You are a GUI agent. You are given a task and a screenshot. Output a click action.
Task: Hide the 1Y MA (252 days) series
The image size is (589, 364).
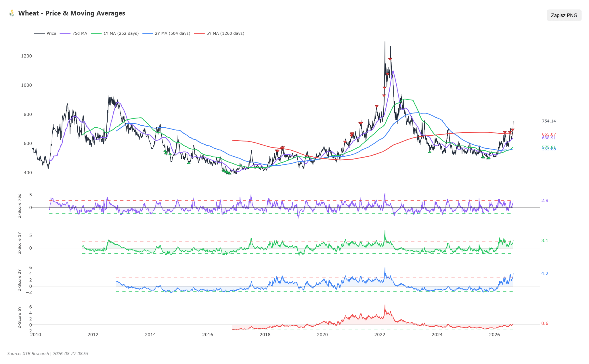[x=115, y=33]
